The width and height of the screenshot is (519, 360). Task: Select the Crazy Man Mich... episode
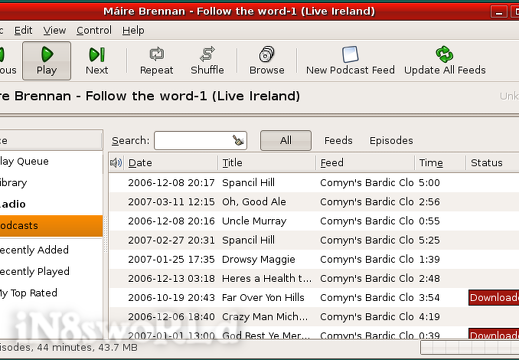tap(314, 317)
